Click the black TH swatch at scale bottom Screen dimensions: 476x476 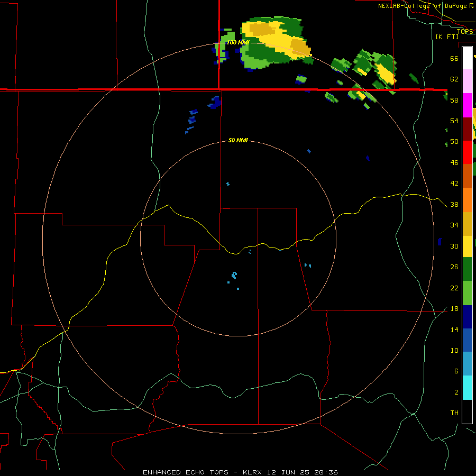pyautogui.click(x=467, y=411)
